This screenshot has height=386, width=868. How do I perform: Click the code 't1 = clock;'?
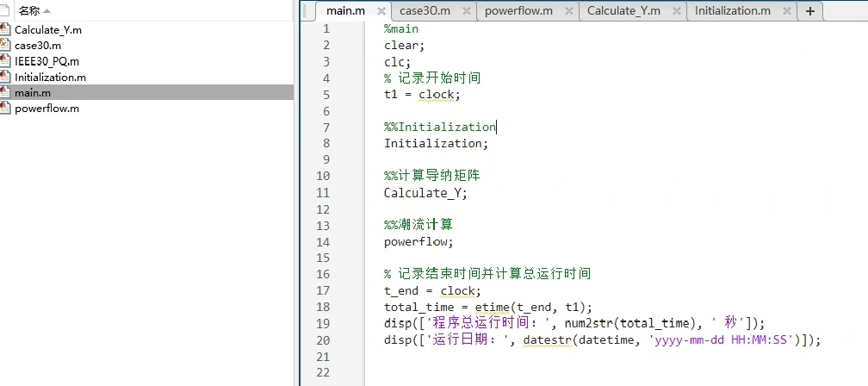tap(422, 94)
